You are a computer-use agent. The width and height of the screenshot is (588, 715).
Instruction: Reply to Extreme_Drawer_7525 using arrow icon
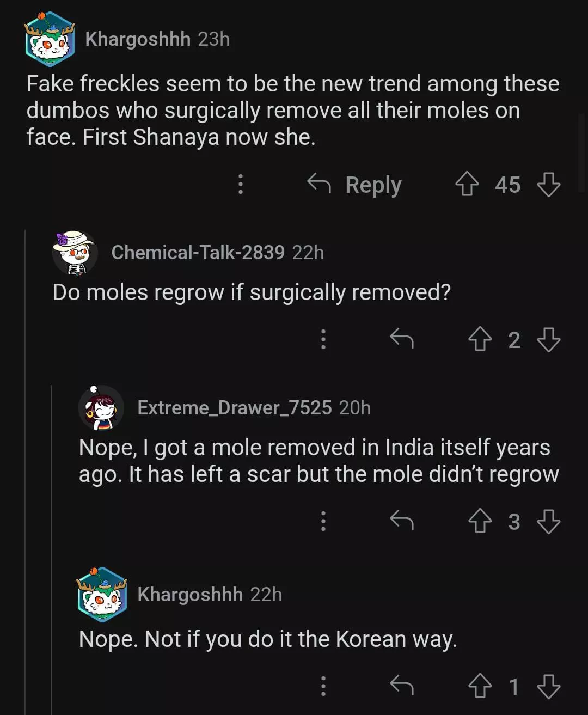tap(402, 521)
